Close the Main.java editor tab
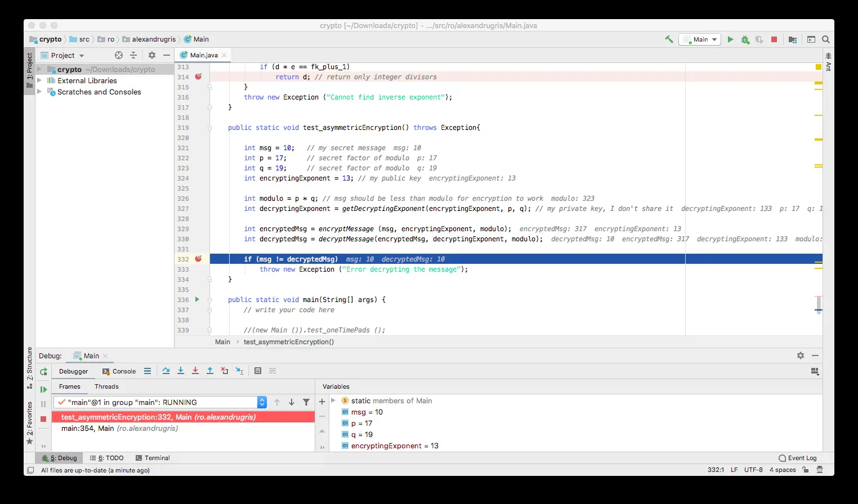This screenshot has height=504, width=858. [224, 55]
